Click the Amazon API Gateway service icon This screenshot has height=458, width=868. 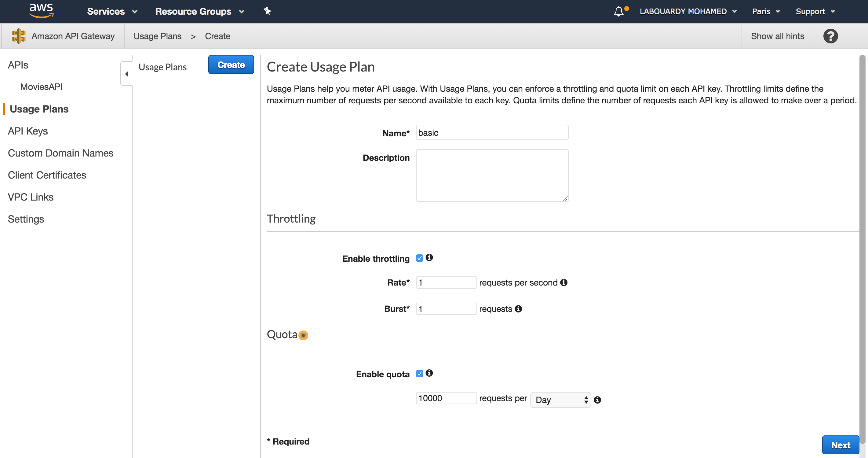point(19,36)
